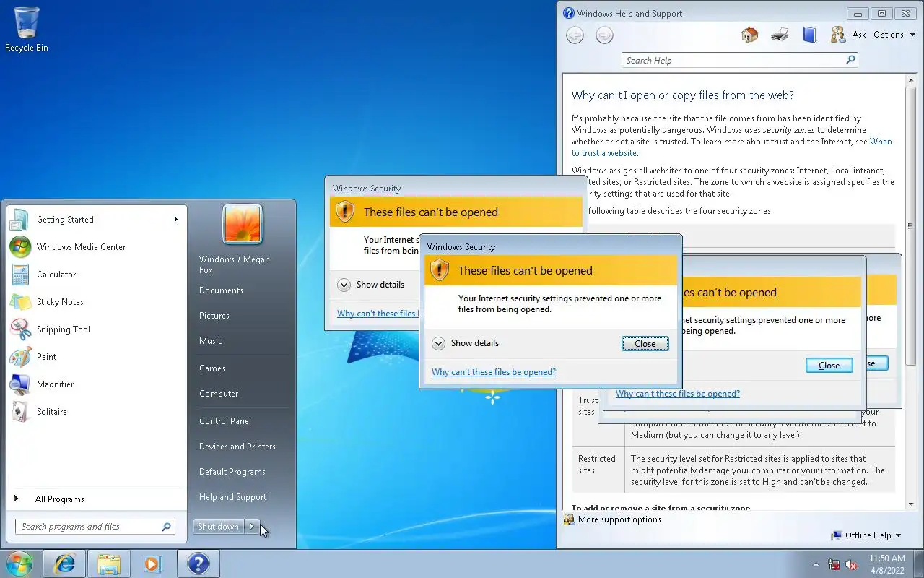
Task: Launch Windows Media Center
Action: pos(97,247)
